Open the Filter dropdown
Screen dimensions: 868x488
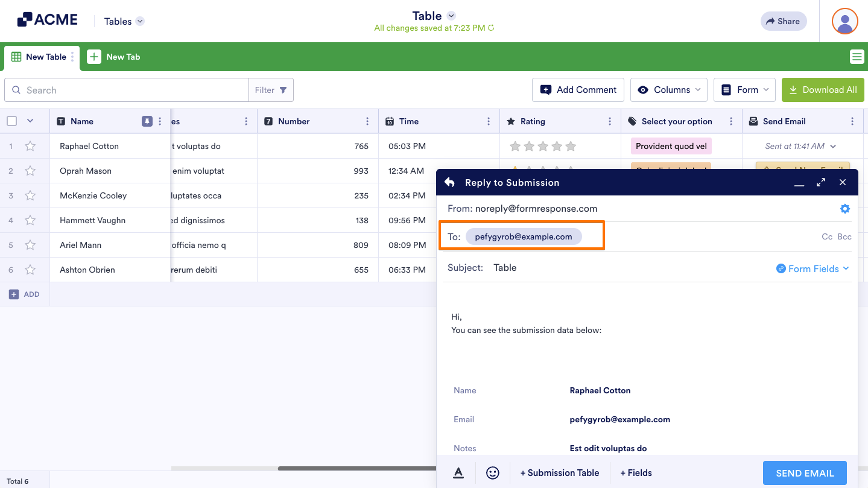tap(271, 90)
